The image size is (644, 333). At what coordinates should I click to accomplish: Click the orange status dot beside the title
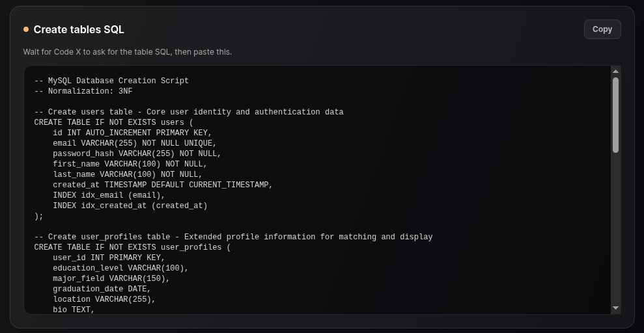(x=26, y=29)
